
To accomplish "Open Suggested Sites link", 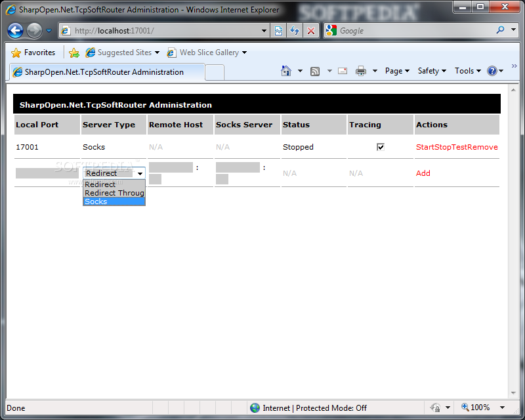I will [122, 52].
